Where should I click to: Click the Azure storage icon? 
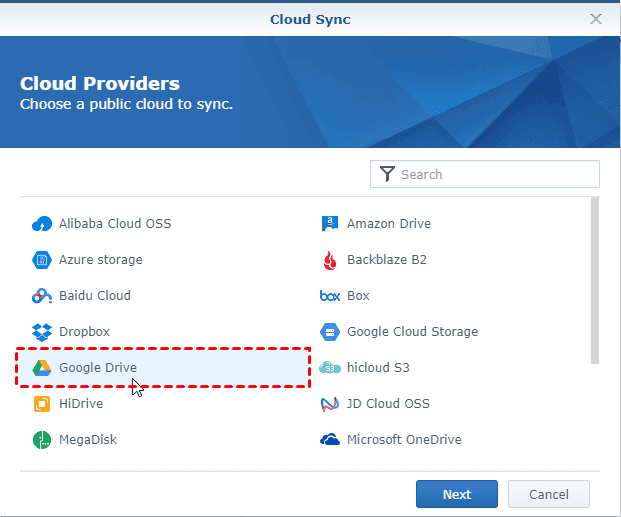(41, 260)
